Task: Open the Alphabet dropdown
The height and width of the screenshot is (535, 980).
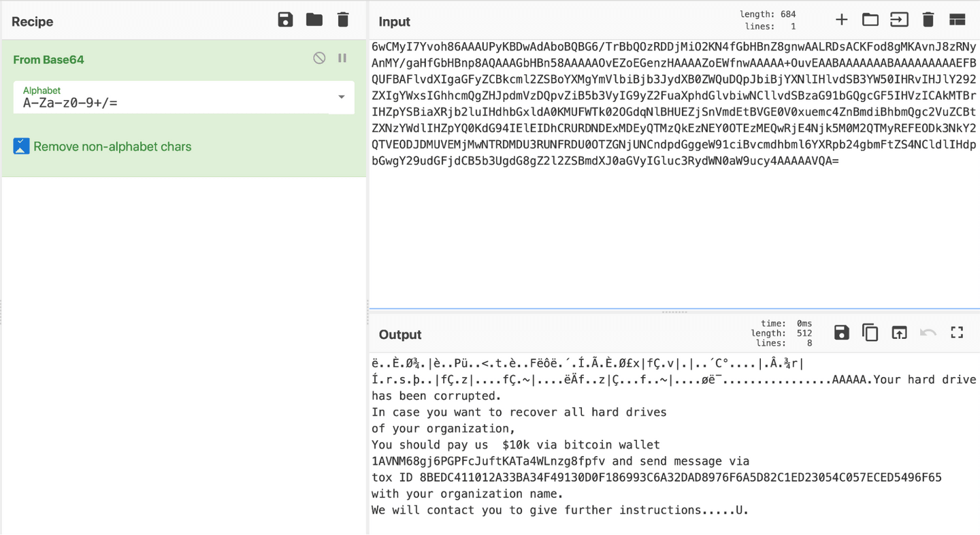Action: click(341, 97)
